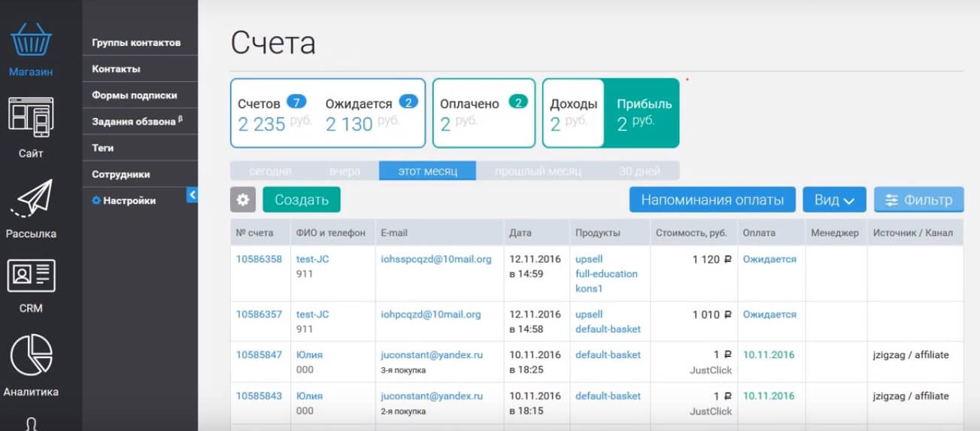Open Группы контактов menu item
The image size is (980, 431).
coord(136,42)
